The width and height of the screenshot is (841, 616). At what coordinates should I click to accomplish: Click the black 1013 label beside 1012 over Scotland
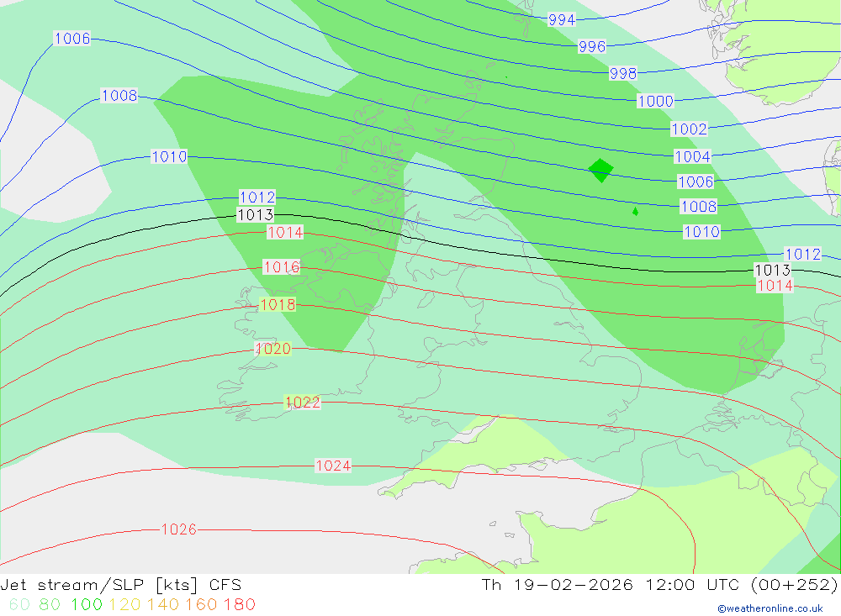(256, 215)
